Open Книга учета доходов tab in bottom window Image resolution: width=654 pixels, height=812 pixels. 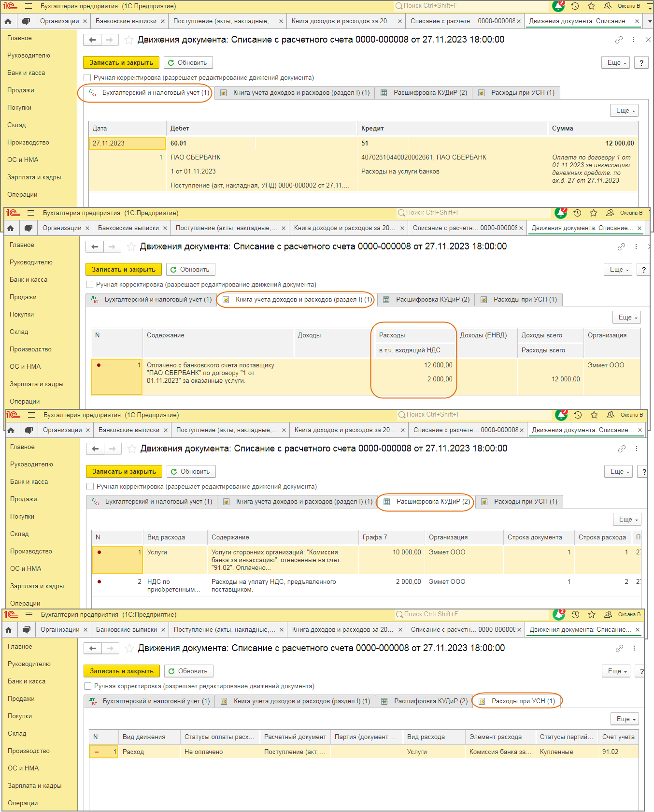click(x=295, y=701)
